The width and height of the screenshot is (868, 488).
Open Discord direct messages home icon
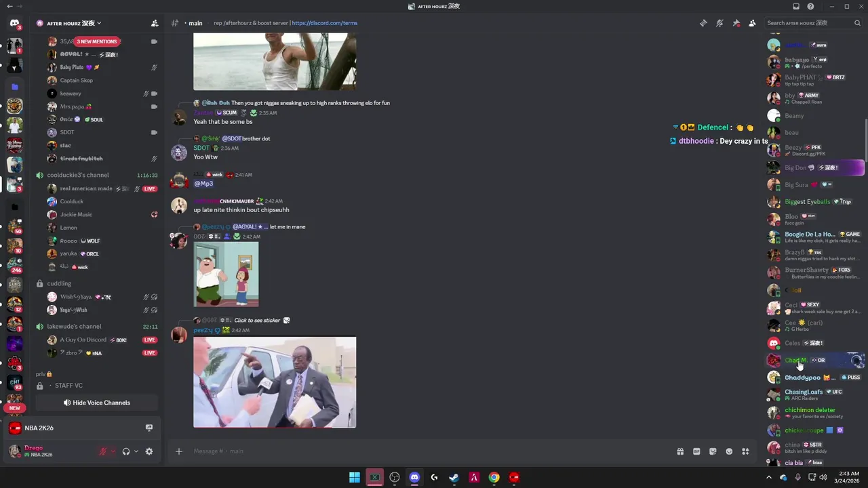click(14, 23)
